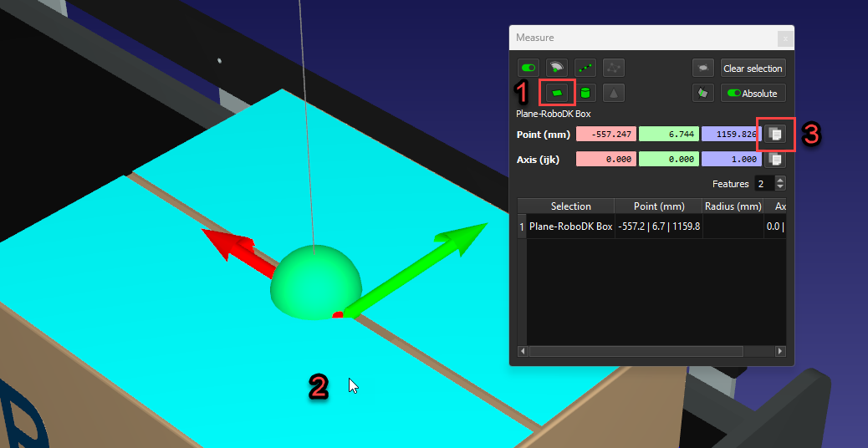Select the green cylinder feature icon
This screenshot has height=448, width=868.
tap(585, 93)
